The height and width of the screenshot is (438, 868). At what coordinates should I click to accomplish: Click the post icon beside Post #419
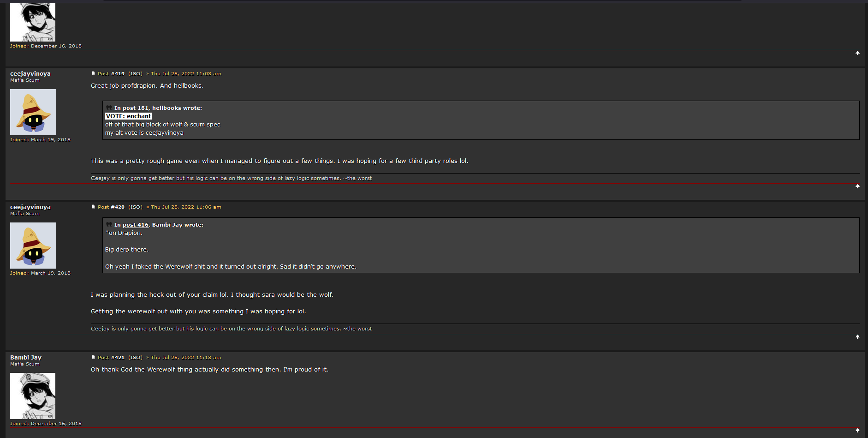pyautogui.click(x=93, y=73)
